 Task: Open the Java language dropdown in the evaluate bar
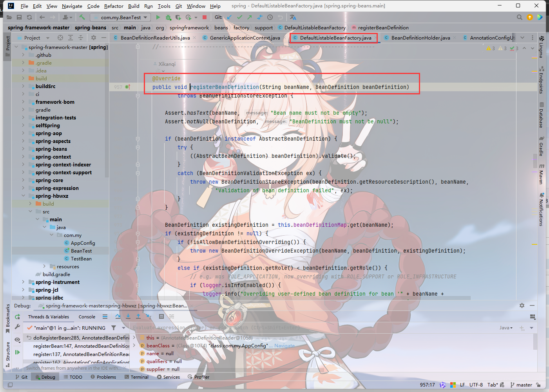506,328
